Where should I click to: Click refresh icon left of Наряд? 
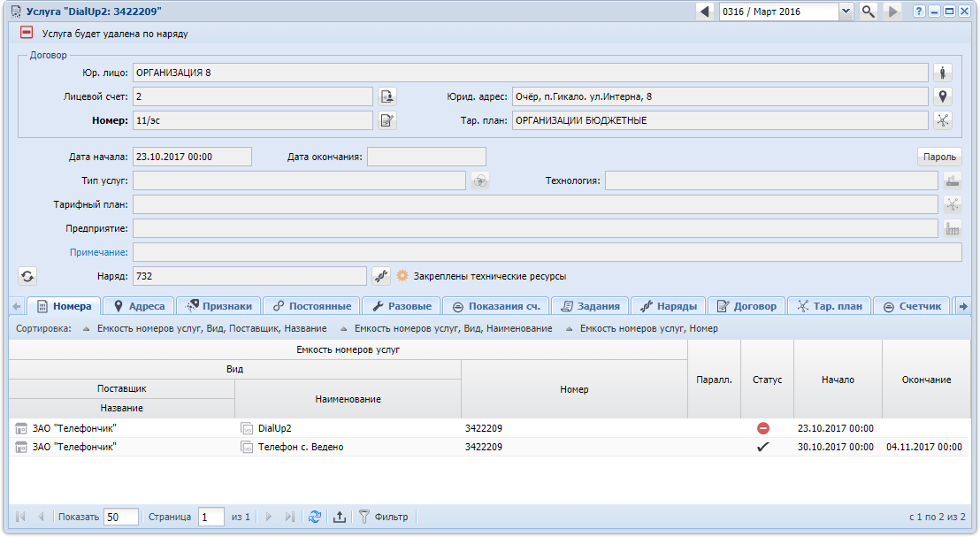(x=27, y=276)
